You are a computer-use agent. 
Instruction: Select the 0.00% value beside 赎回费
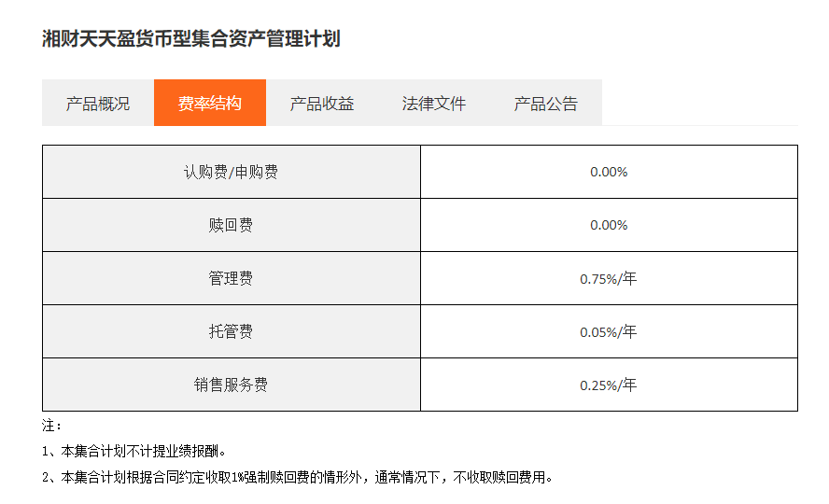[x=609, y=225]
